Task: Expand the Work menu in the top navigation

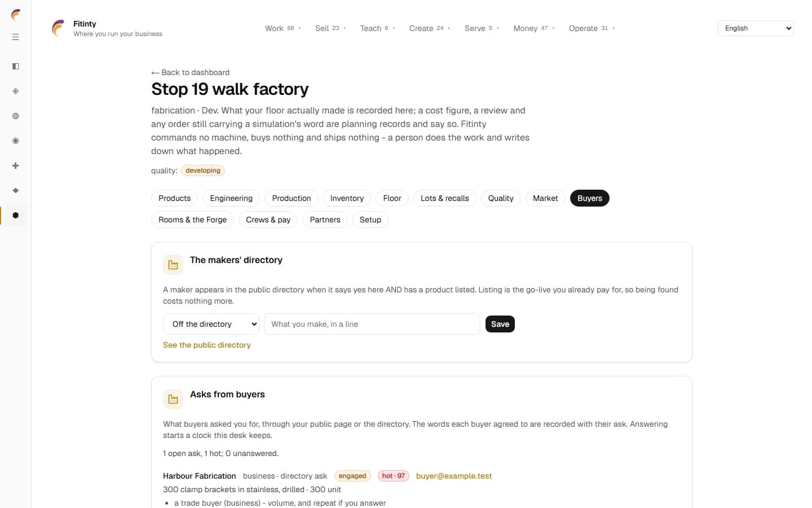Action: (283, 28)
